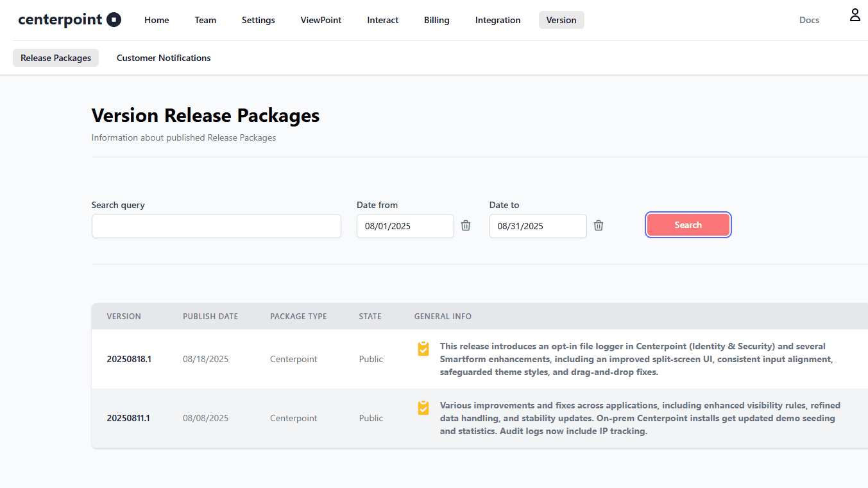The width and height of the screenshot is (868, 488).
Task: Select the Interact menu item
Action: 382,20
